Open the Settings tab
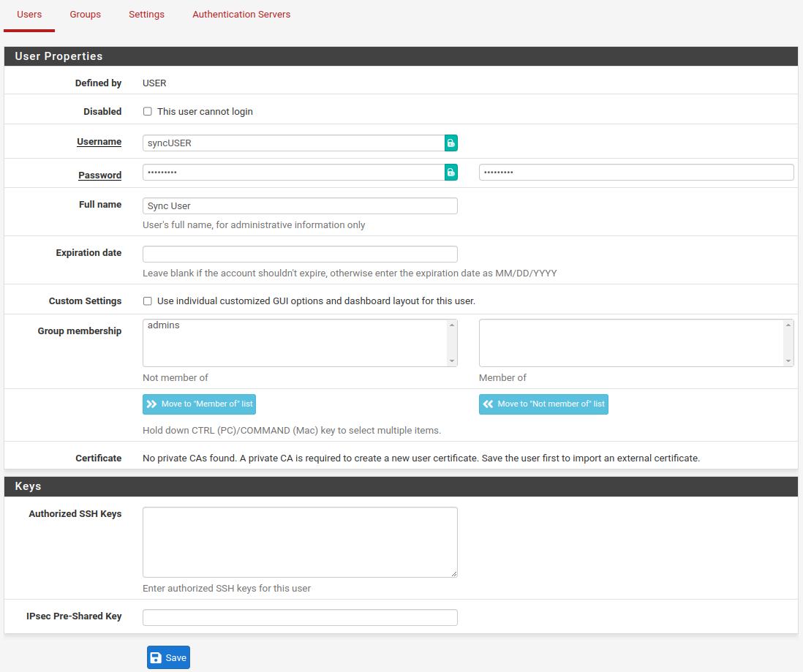 pyautogui.click(x=146, y=15)
